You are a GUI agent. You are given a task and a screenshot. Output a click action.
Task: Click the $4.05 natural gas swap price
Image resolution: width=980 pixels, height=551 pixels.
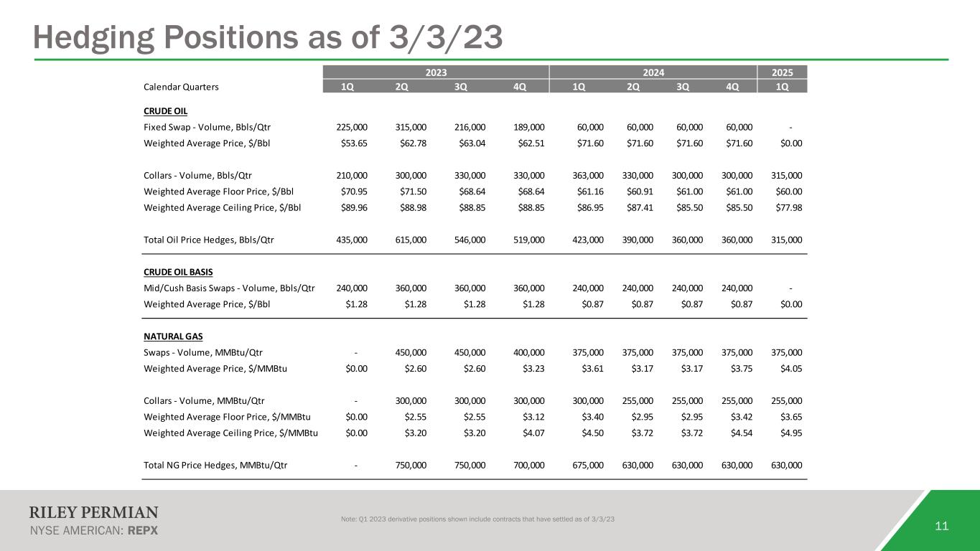pyautogui.click(x=788, y=368)
